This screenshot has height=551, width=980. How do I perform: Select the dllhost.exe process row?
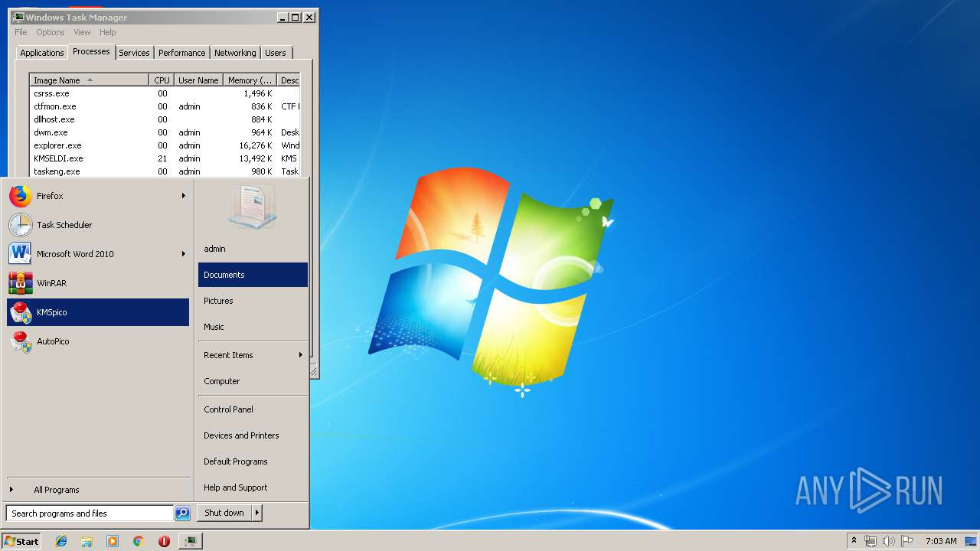coord(165,119)
